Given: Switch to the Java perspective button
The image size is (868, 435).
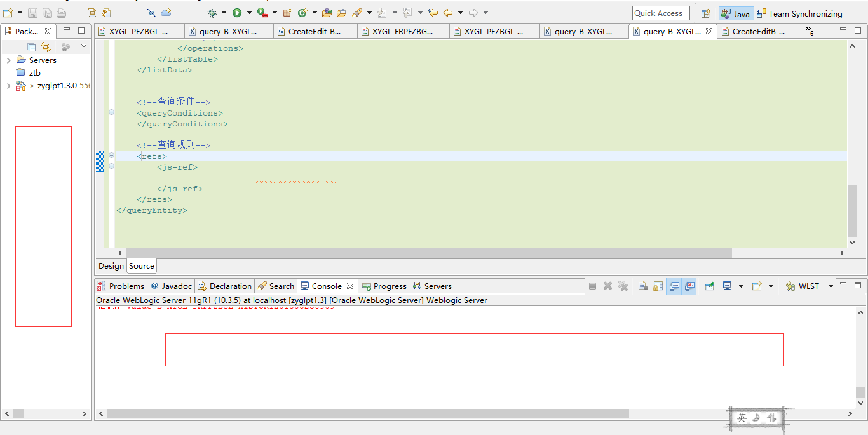Looking at the screenshot, I should (x=735, y=13).
